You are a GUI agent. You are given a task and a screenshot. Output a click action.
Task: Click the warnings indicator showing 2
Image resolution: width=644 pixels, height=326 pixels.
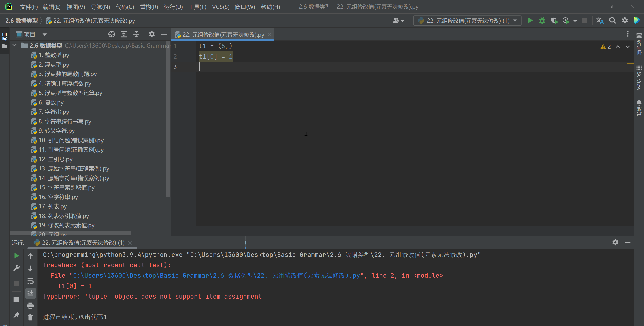(606, 47)
